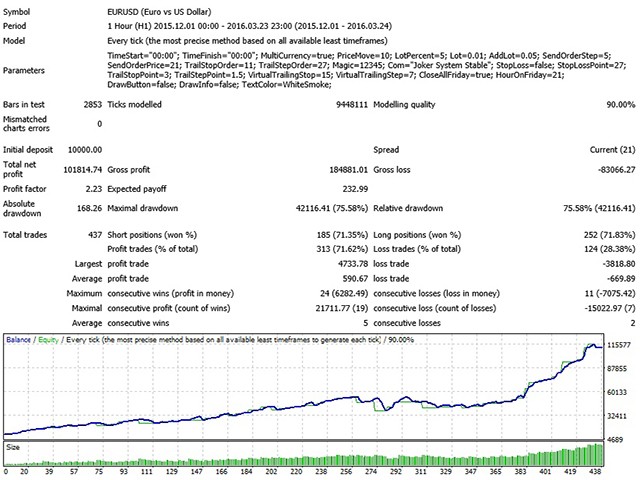This screenshot has width=640, height=480.
Task: Click the 115577 y-axis label
Action: (619, 345)
